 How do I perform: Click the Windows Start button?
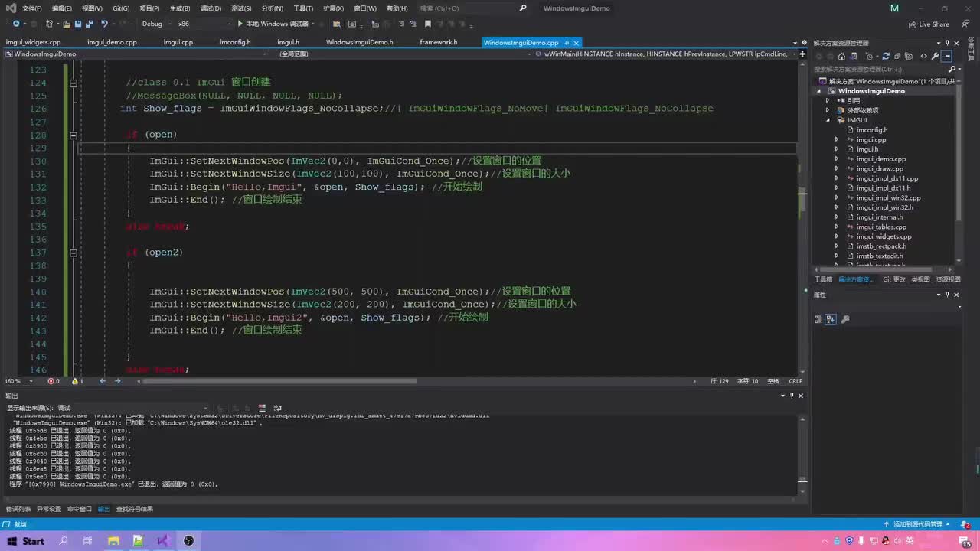25,541
